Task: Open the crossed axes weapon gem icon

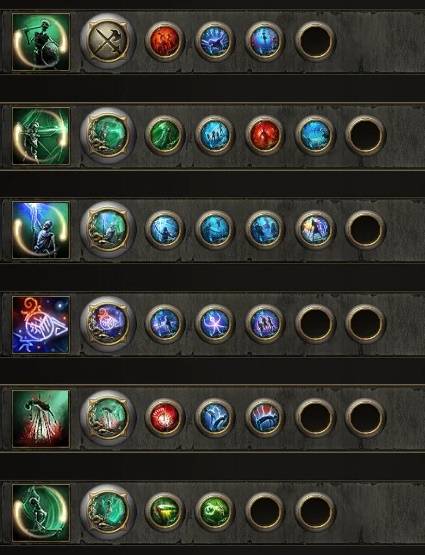Action: click(x=108, y=41)
